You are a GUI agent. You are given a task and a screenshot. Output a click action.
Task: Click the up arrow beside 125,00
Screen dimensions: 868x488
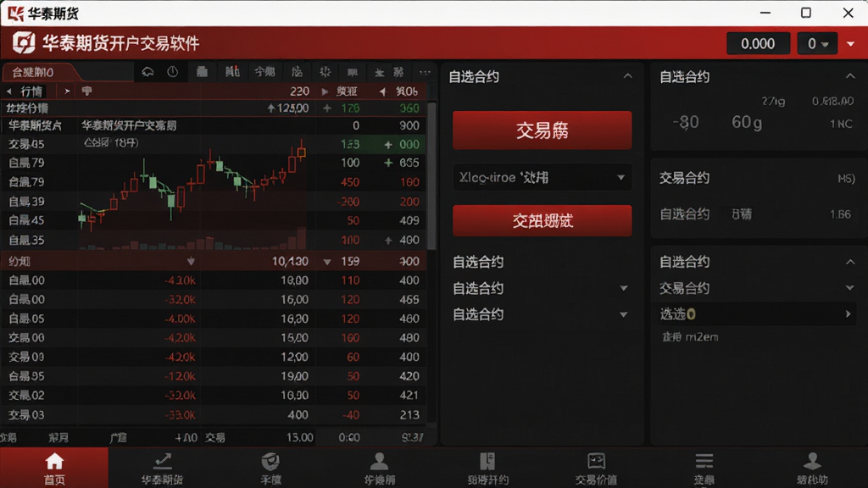(x=270, y=108)
